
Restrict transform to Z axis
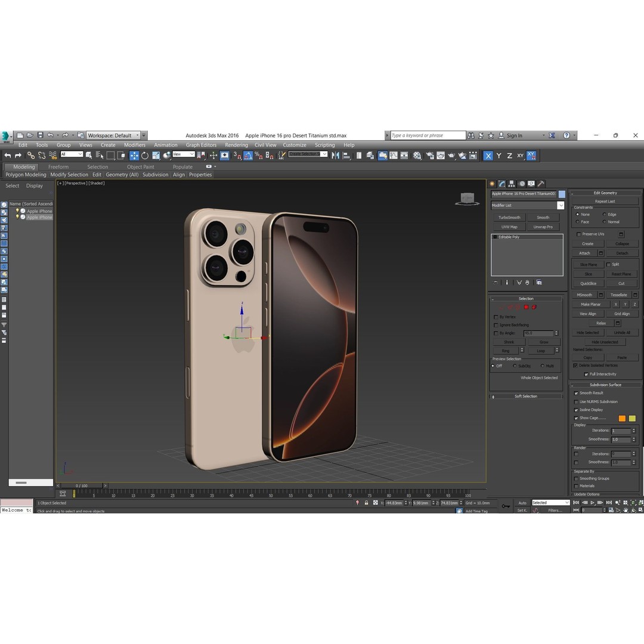click(510, 156)
